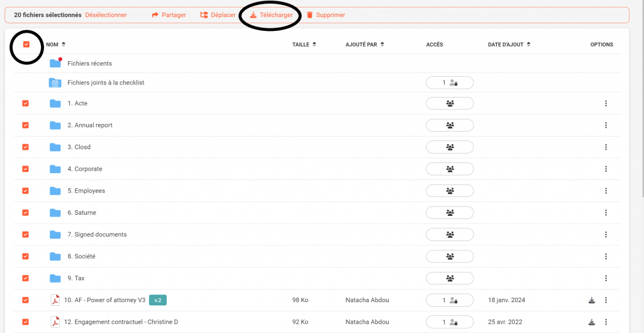Open three-dot options for 1. Acte folder
The height and width of the screenshot is (333, 644).
click(606, 103)
